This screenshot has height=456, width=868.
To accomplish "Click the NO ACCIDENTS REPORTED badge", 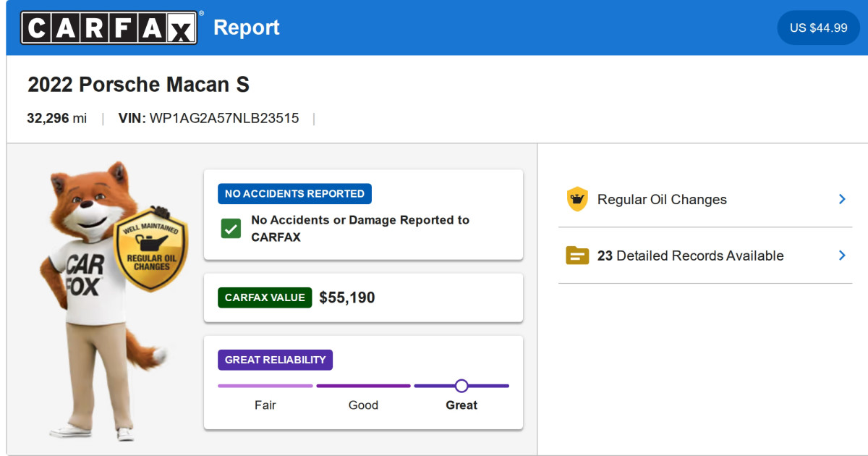I will point(294,193).
